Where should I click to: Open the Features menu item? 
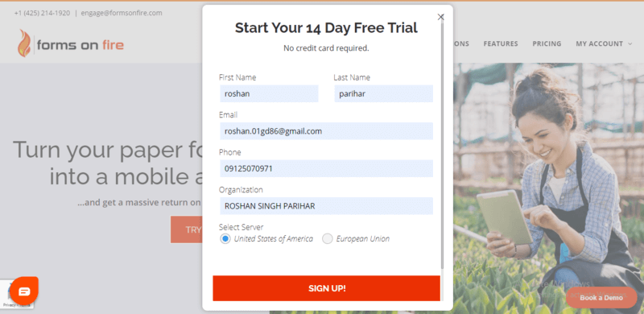tap(501, 43)
